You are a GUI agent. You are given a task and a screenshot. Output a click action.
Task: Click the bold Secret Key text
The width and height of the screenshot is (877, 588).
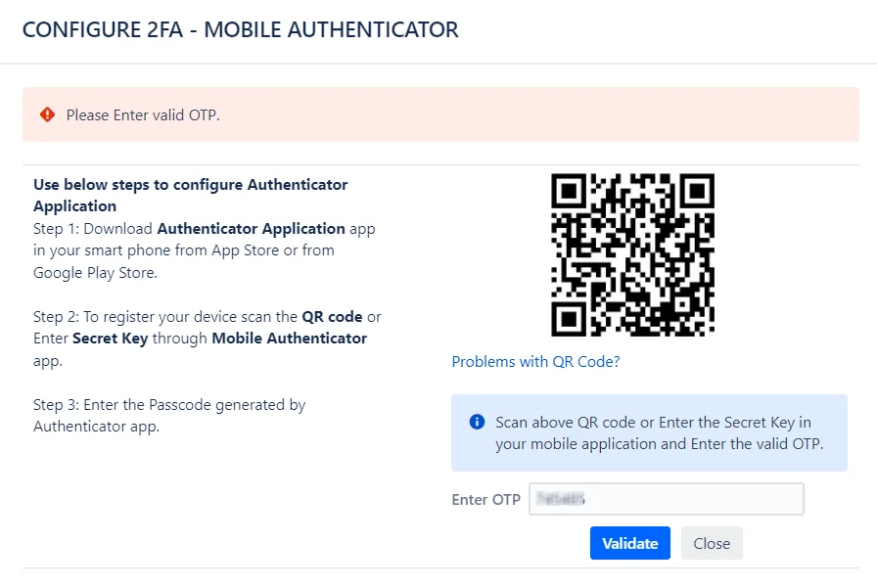[x=111, y=339]
